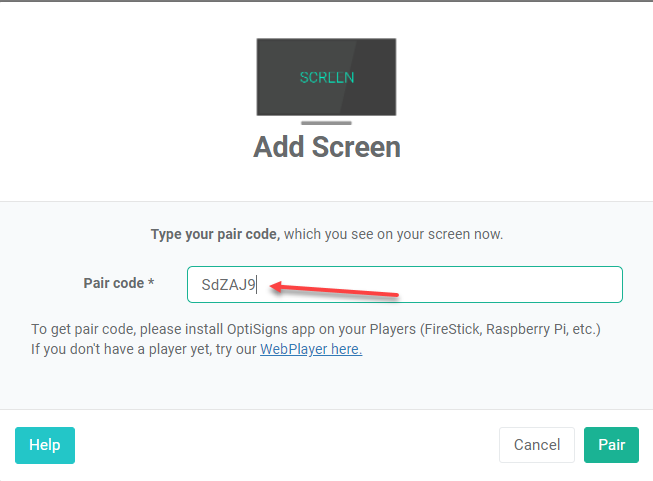Image resolution: width=653 pixels, height=481 pixels.
Task: Click "which you see on your screen now" text
Action: (393, 234)
